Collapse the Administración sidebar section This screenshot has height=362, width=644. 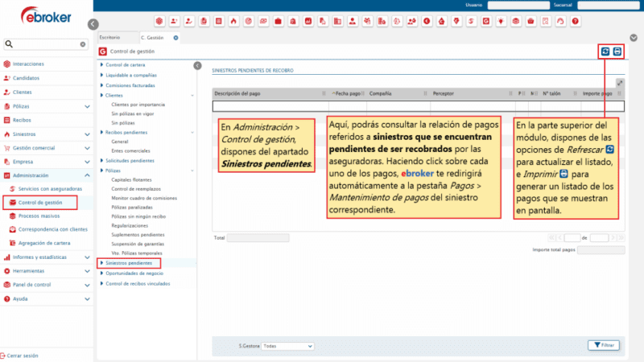[x=87, y=175]
